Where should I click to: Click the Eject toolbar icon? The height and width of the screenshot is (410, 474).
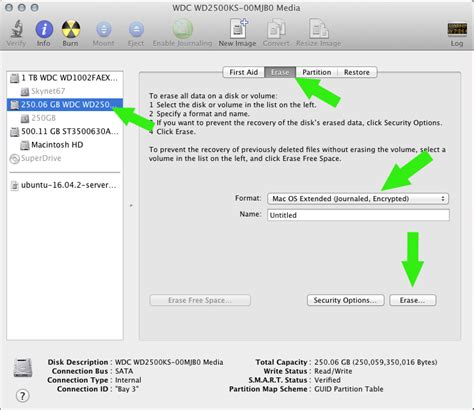136,29
